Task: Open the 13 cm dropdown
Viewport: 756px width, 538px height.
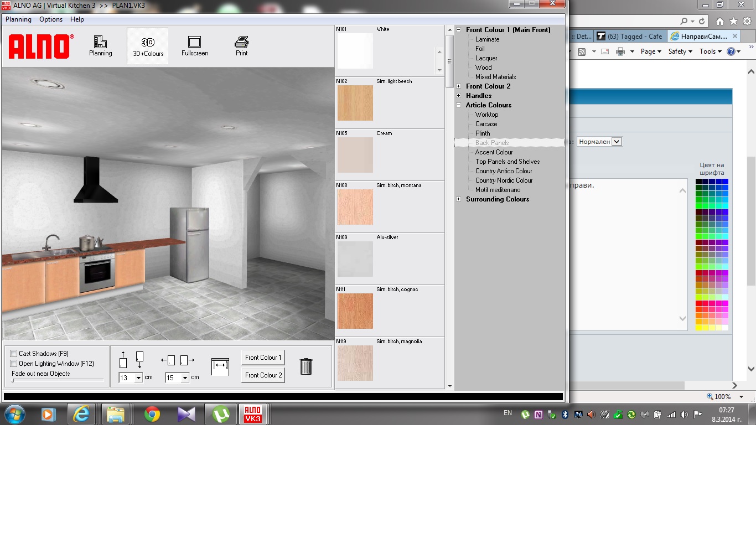Action: [138, 378]
